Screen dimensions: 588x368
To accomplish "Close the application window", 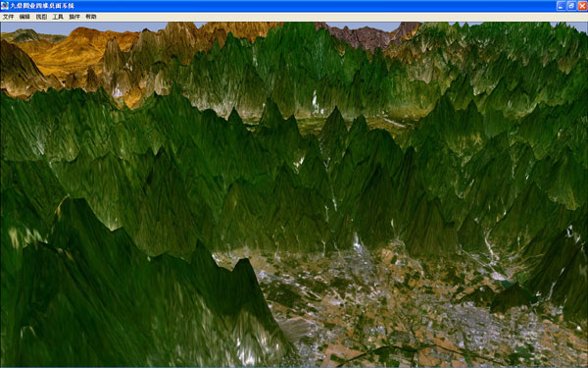I will (x=582, y=6).
